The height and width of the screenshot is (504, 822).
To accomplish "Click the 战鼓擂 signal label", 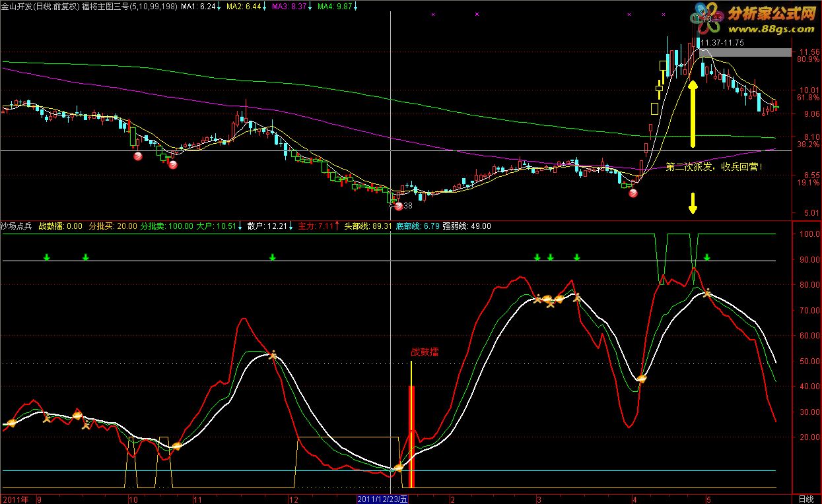I will 425,352.
